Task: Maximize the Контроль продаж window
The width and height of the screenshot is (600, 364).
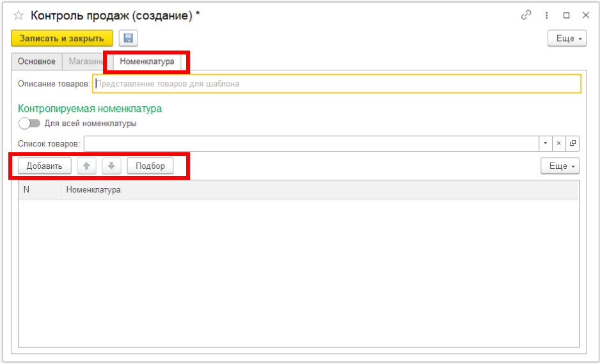Action: (x=566, y=15)
